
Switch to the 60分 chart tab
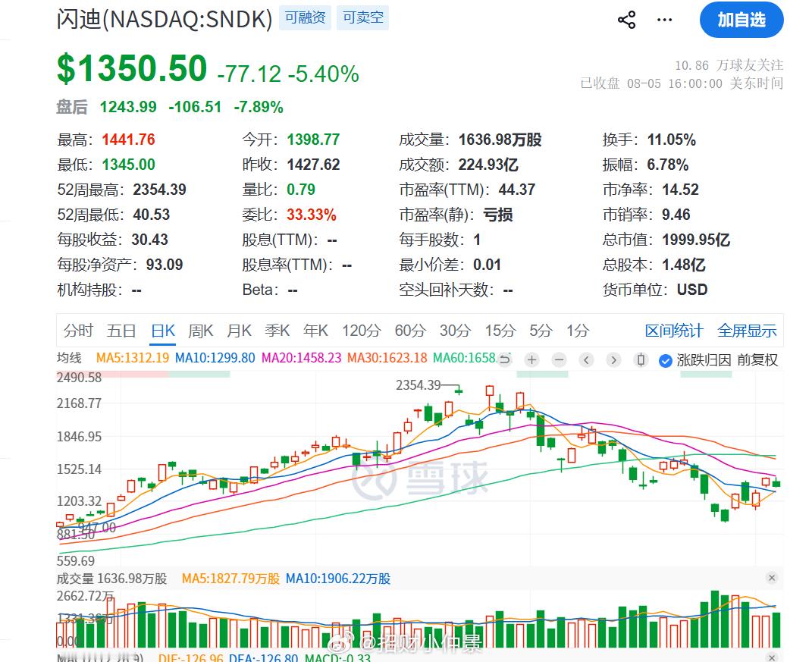coord(411,331)
